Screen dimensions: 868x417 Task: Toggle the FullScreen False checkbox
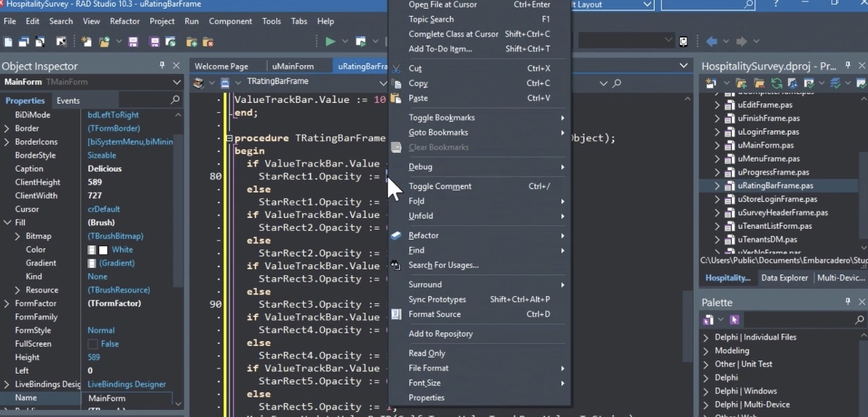(x=93, y=344)
